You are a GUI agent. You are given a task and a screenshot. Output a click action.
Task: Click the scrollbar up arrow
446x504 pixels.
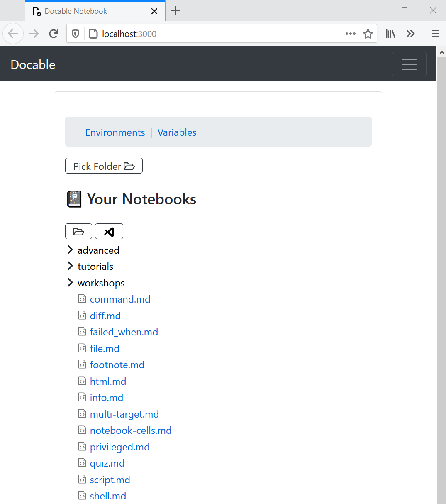tap(441, 52)
